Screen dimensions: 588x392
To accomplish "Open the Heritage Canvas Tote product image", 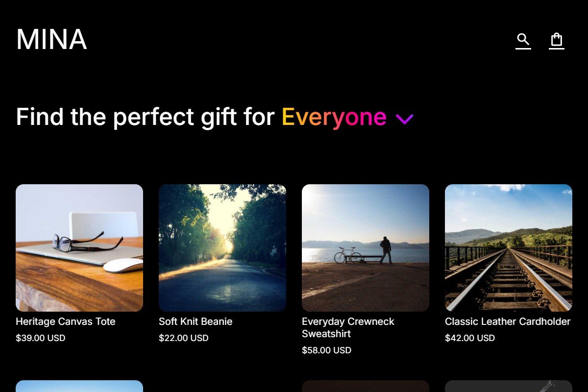I will 79,248.
